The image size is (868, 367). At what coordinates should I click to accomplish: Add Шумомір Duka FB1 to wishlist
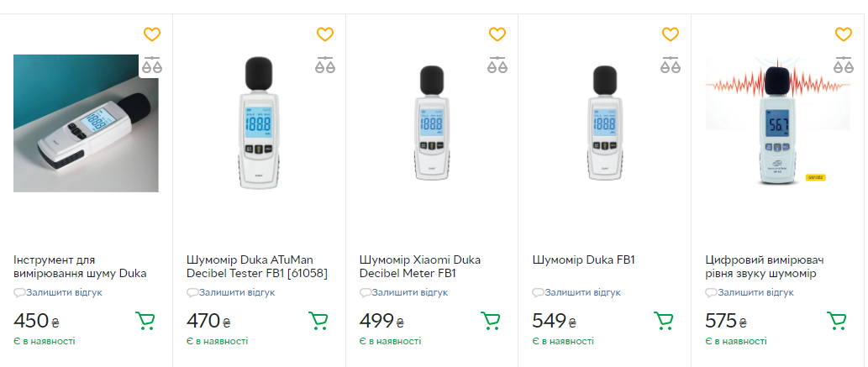(671, 34)
